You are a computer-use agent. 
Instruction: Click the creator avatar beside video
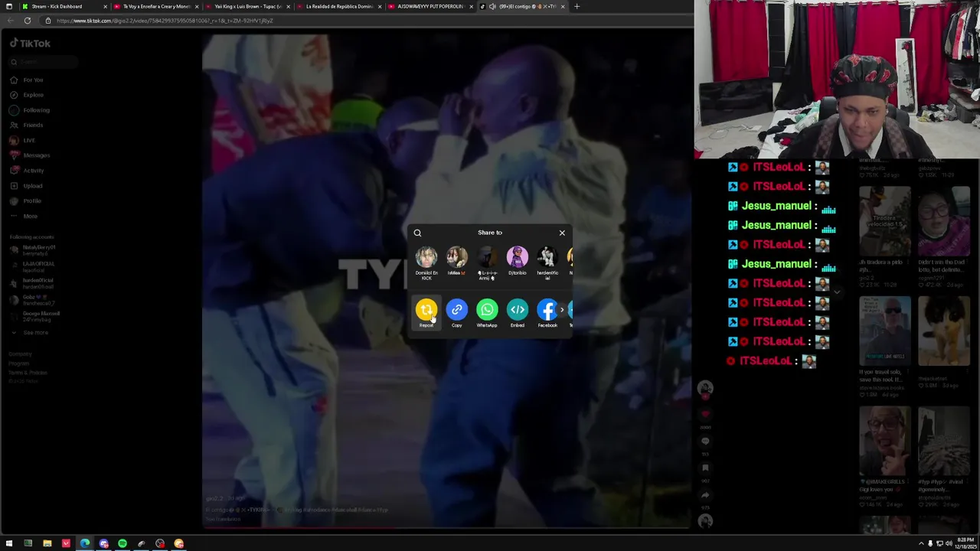pyautogui.click(x=705, y=389)
